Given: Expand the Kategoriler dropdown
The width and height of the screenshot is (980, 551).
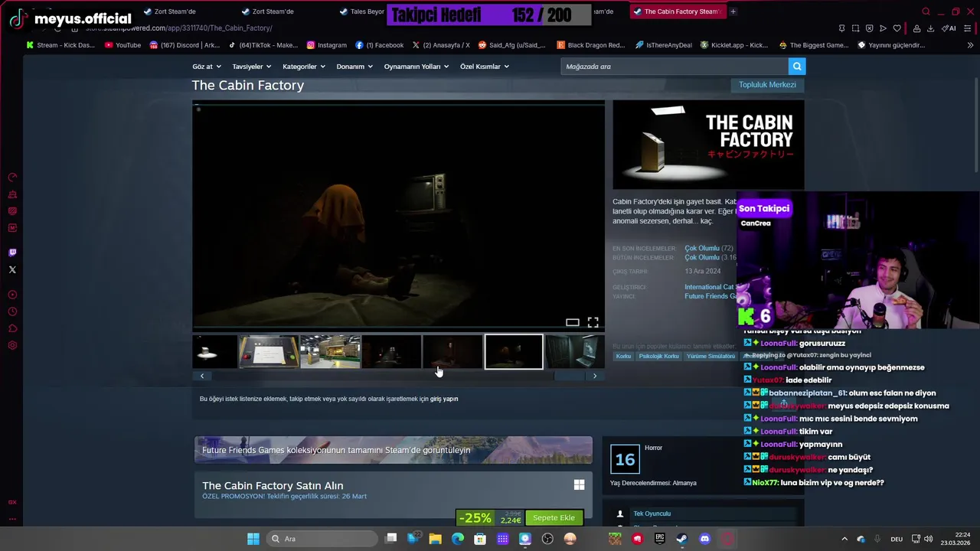Looking at the screenshot, I should pos(304,67).
